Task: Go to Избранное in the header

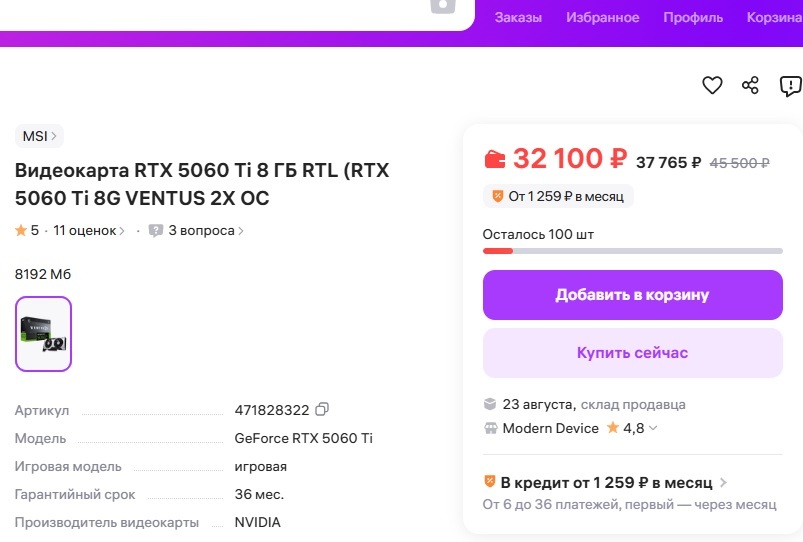Action: 602,17
